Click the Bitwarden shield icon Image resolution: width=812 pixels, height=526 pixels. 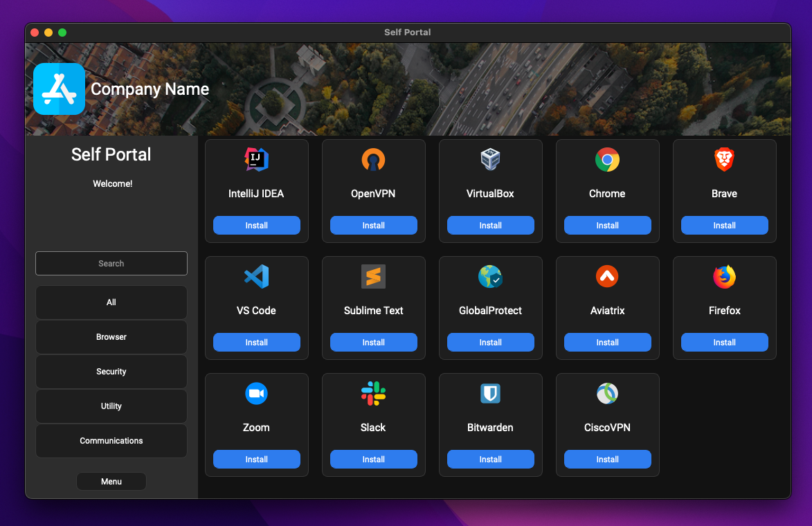[x=490, y=394]
